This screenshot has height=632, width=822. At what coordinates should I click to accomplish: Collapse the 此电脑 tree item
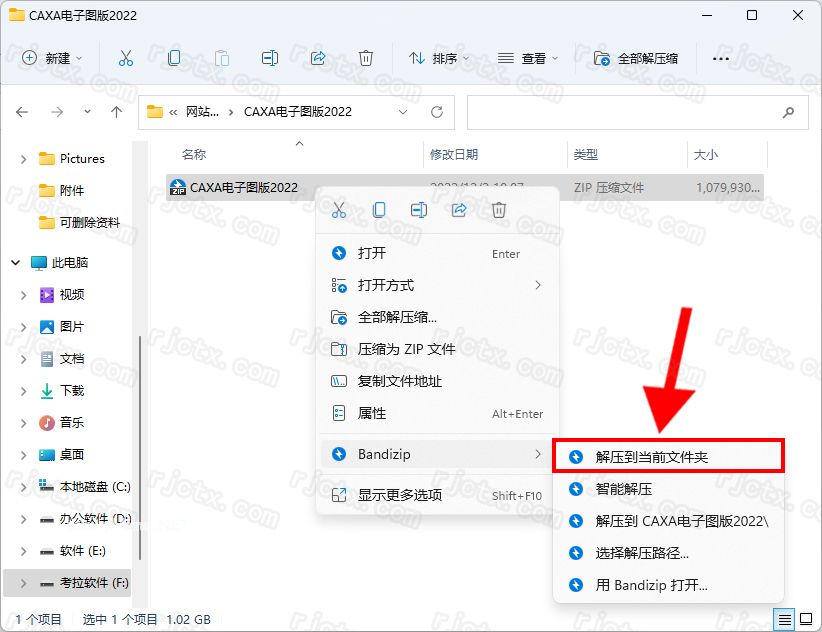coord(16,262)
